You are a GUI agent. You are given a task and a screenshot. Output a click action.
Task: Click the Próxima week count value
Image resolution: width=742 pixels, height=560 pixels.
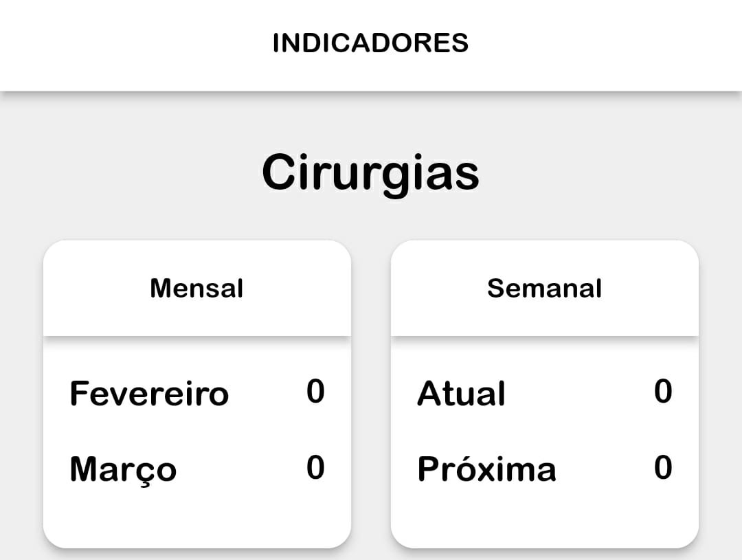click(663, 468)
